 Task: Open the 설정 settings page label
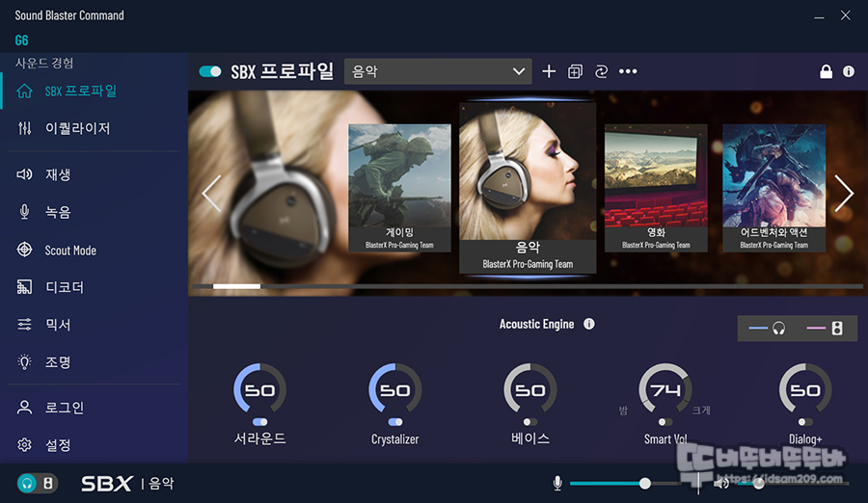[x=58, y=445]
